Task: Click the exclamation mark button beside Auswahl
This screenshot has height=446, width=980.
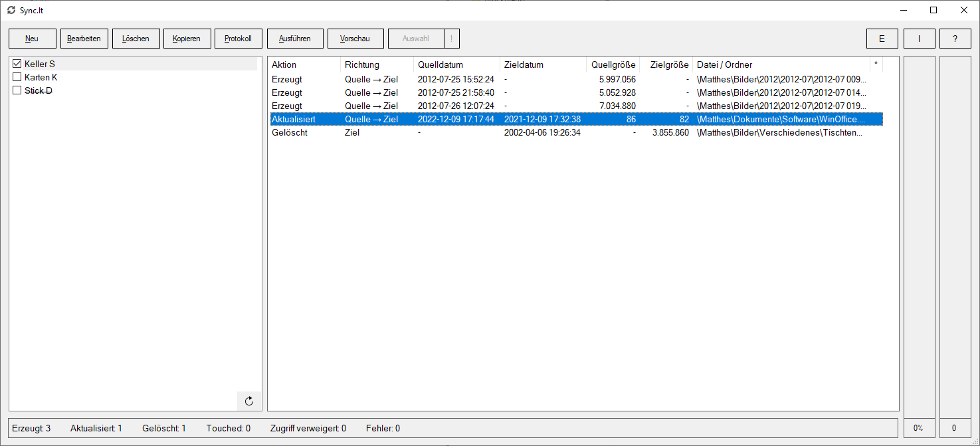Action: (451, 39)
